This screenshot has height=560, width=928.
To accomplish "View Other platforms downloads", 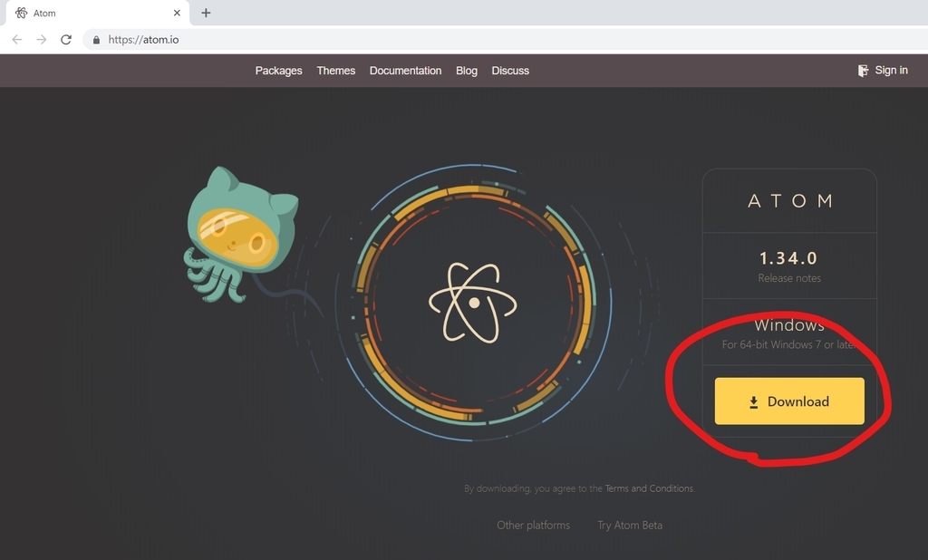I will (533, 525).
